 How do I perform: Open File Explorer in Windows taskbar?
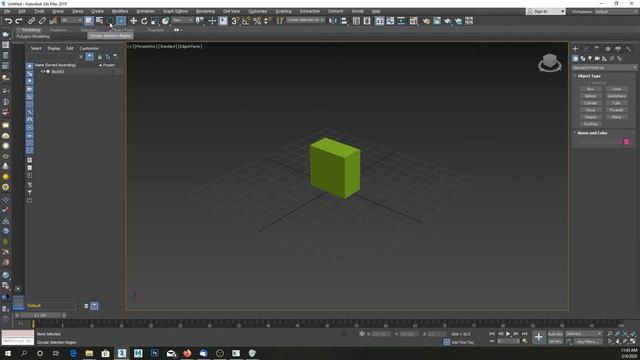89,353
